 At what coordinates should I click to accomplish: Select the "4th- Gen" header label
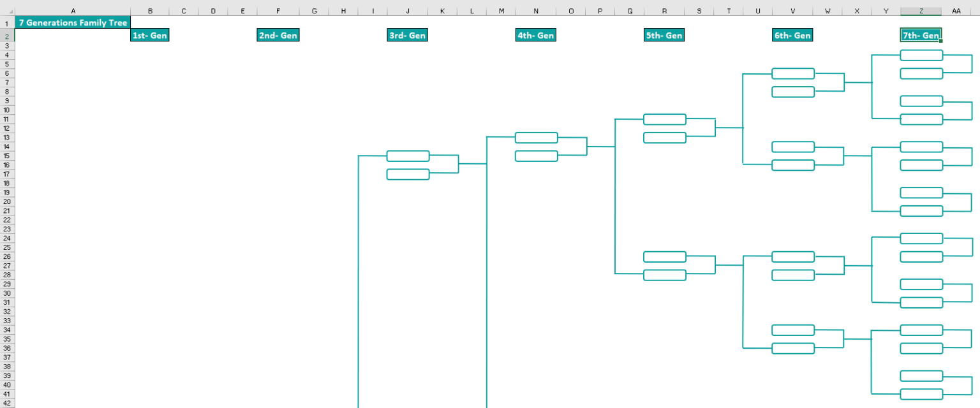535,35
